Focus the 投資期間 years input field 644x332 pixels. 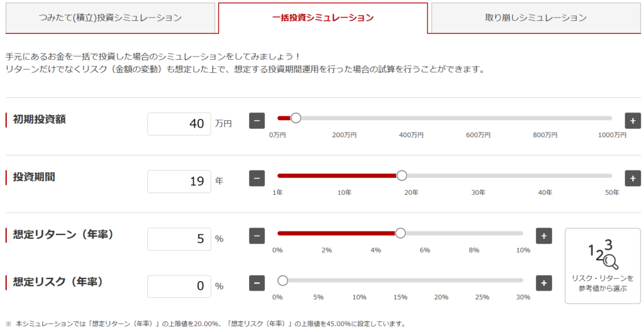179,182
